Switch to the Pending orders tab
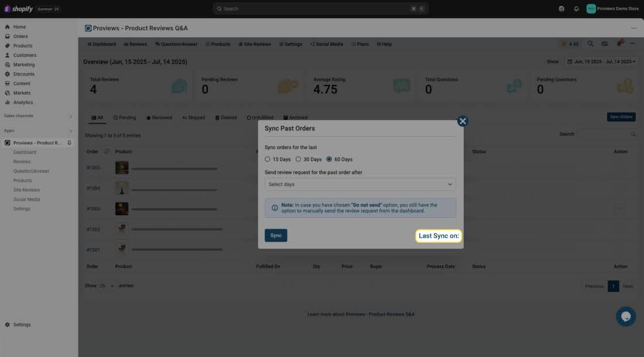The image size is (644, 357). 125,118
